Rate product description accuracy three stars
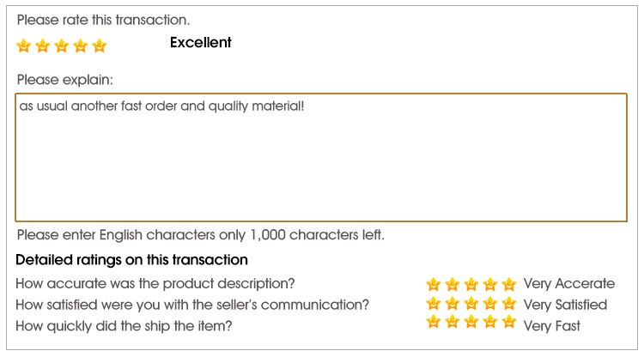This screenshot has width=644, height=363. [x=471, y=284]
